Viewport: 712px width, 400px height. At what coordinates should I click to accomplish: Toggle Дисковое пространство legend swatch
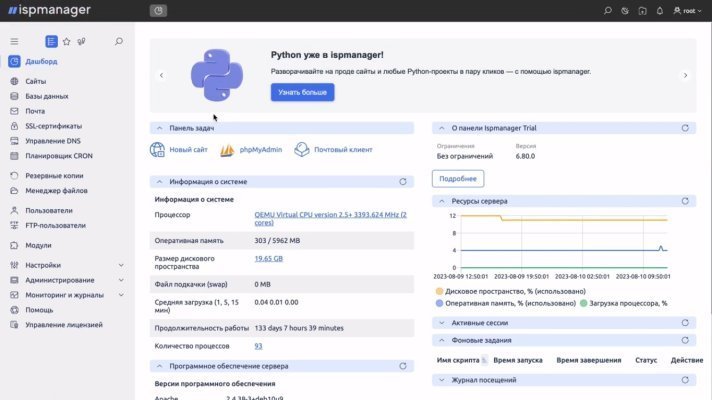click(x=439, y=291)
